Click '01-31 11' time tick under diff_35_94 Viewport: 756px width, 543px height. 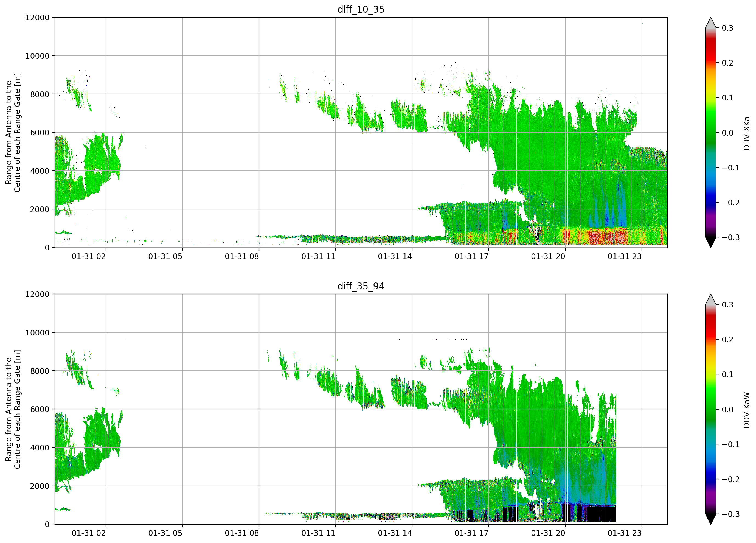pyautogui.click(x=318, y=533)
